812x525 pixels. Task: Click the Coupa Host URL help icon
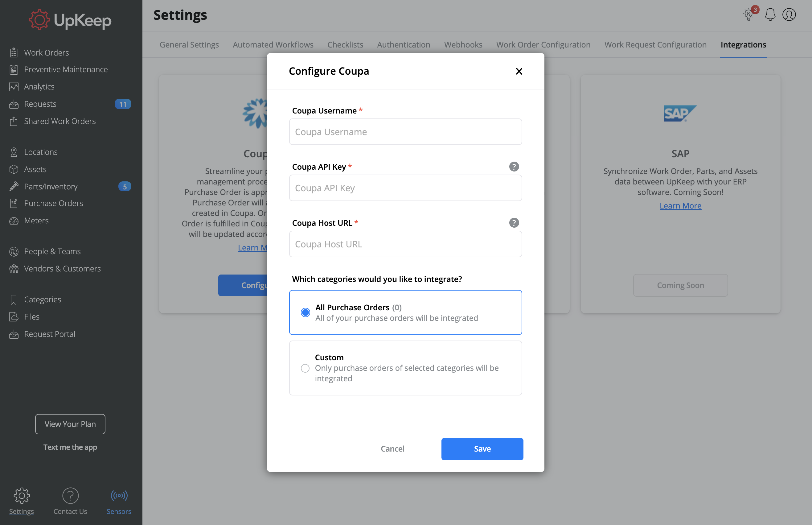click(514, 223)
